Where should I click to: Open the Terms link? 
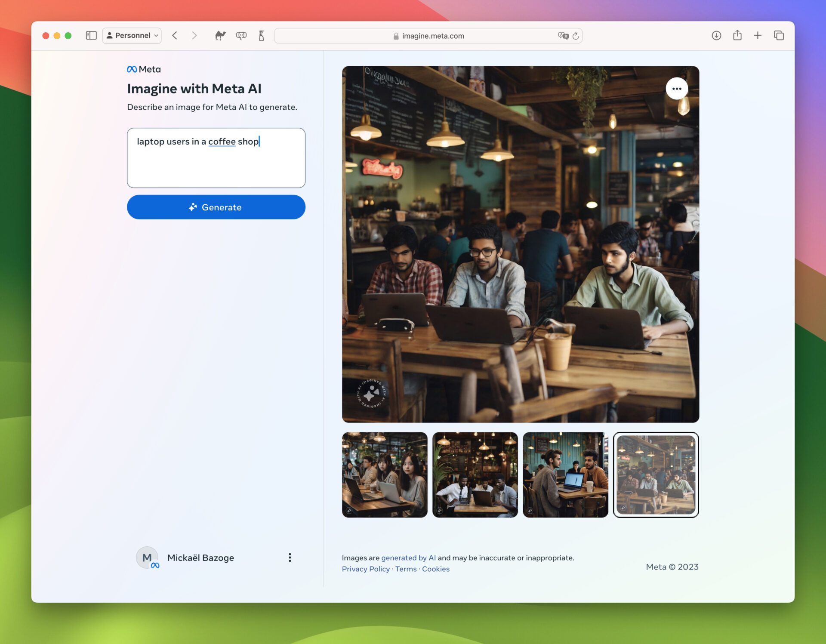406,569
